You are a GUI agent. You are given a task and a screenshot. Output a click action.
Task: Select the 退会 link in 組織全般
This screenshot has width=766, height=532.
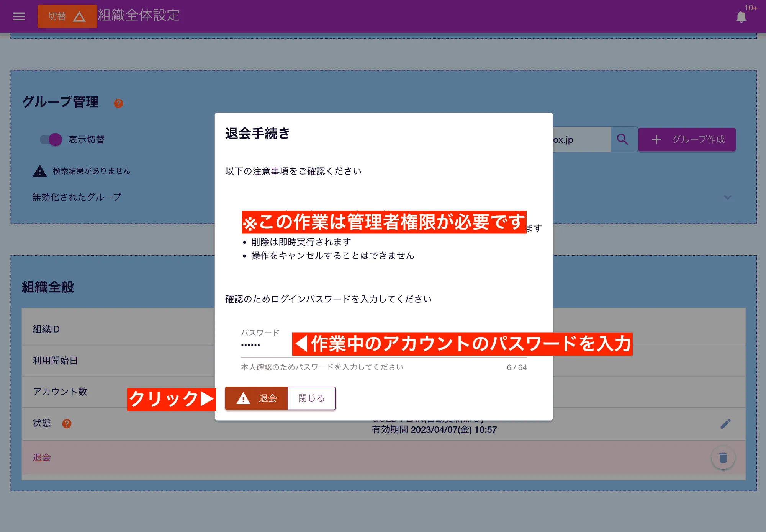point(41,457)
